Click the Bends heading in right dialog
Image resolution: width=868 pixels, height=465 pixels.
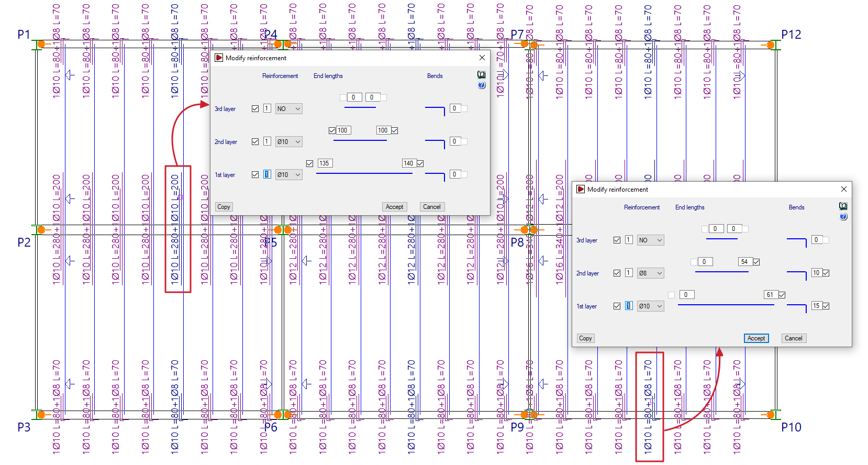click(x=797, y=207)
